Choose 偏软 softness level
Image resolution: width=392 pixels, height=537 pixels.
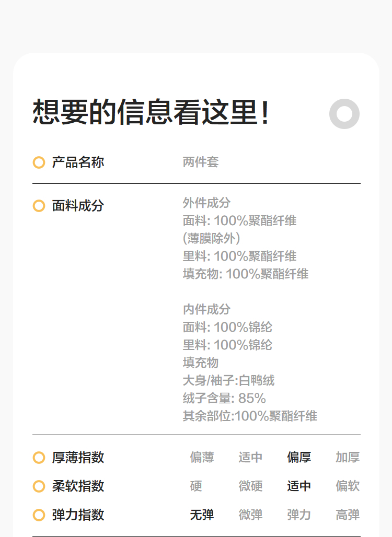[348, 486]
